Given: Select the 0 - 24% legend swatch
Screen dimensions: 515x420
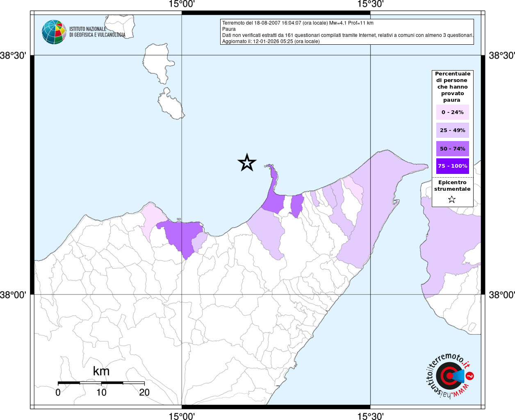Looking at the screenshot, I should (452, 112).
